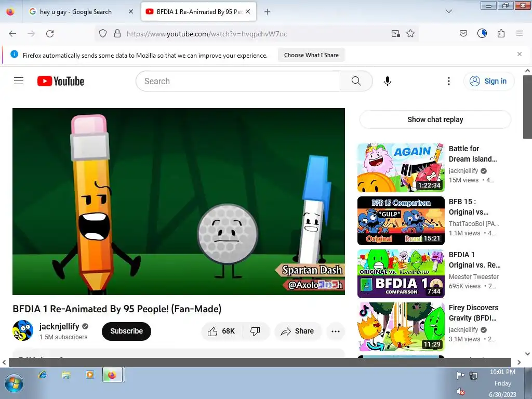Image resolution: width=532 pixels, height=399 pixels.
Task: Close the BFDIA 1 Re-Animated tab
Action: tap(248, 11)
